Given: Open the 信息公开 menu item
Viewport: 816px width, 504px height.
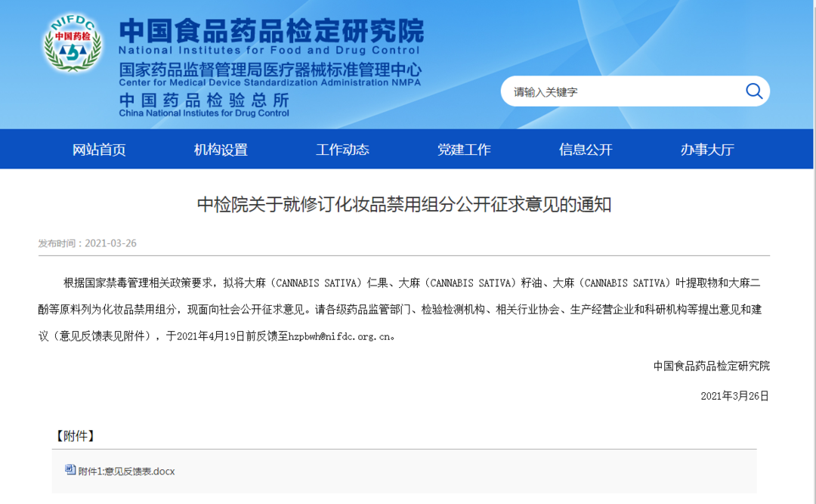Looking at the screenshot, I should point(586,150).
